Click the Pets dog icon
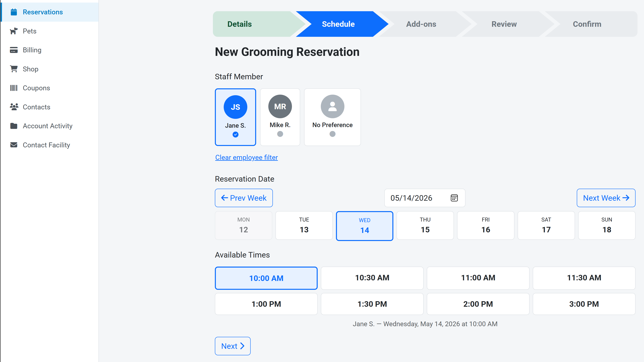This screenshot has height=362, width=644. 14,31
